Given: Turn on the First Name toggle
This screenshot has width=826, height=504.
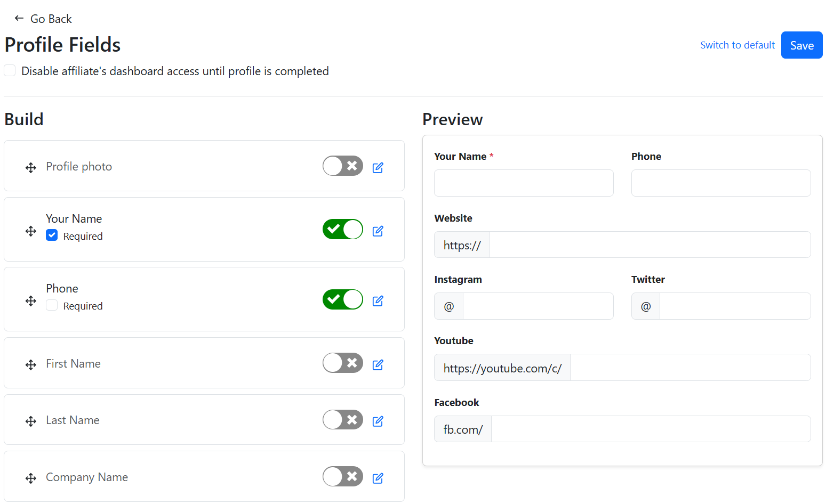Looking at the screenshot, I should [x=342, y=363].
